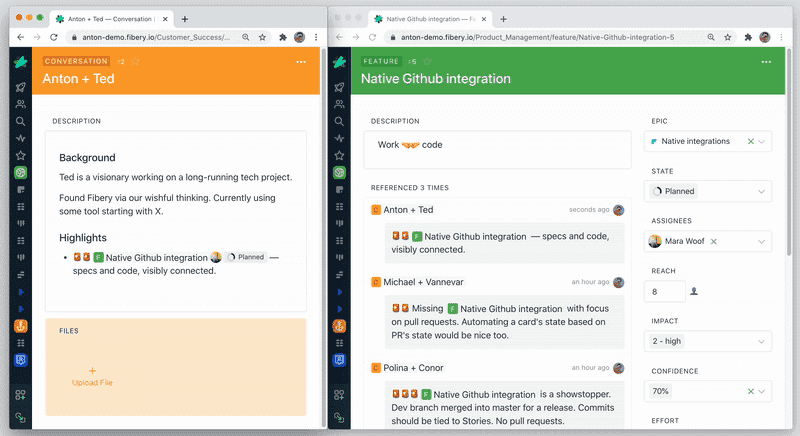Open blue app icon in right sidebar
Image resolution: width=800 pixels, height=436 pixels.
339,360
